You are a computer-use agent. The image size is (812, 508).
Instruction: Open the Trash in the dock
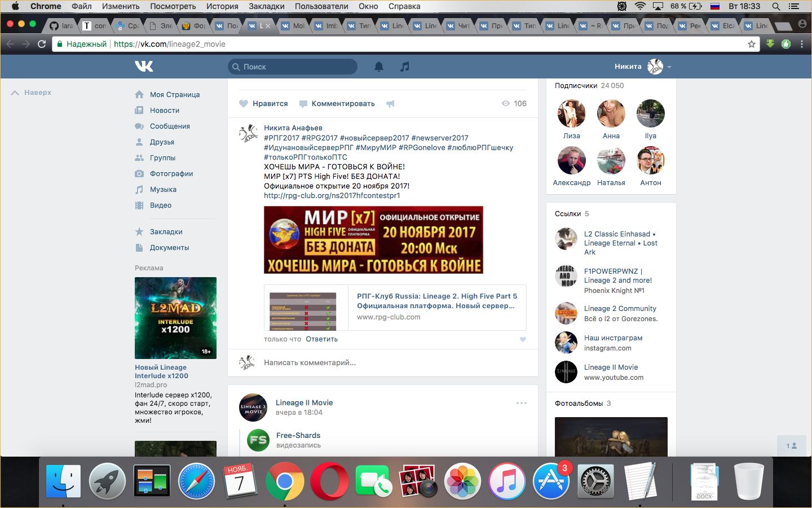click(749, 481)
